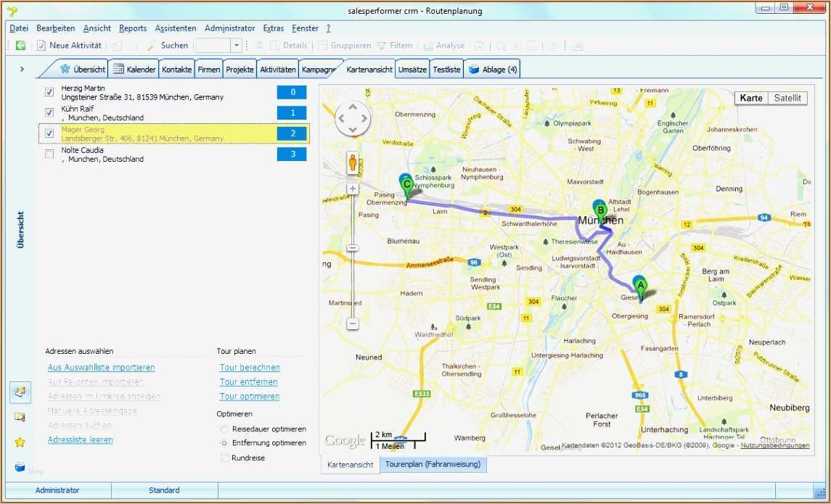Click the green back arrow toolbar icon
The image size is (831, 504).
[x=20, y=46]
